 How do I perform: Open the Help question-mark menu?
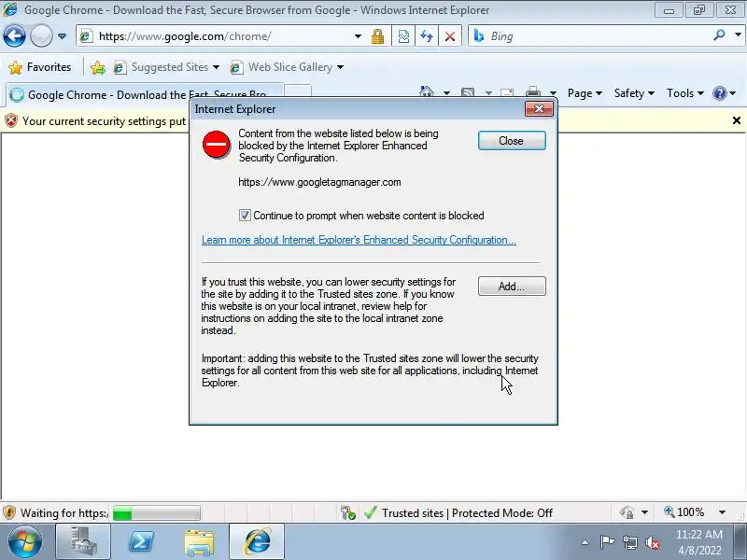(x=725, y=93)
